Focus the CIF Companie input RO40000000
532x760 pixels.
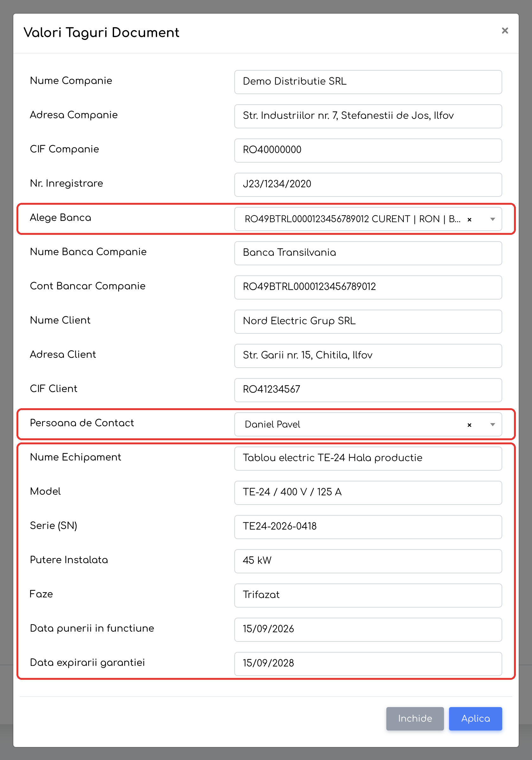click(x=368, y=150)
